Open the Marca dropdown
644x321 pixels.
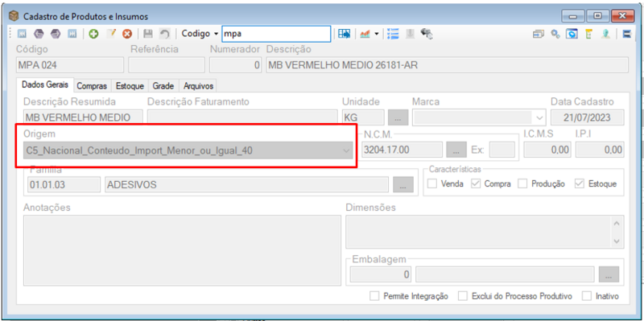coord(539,117)
